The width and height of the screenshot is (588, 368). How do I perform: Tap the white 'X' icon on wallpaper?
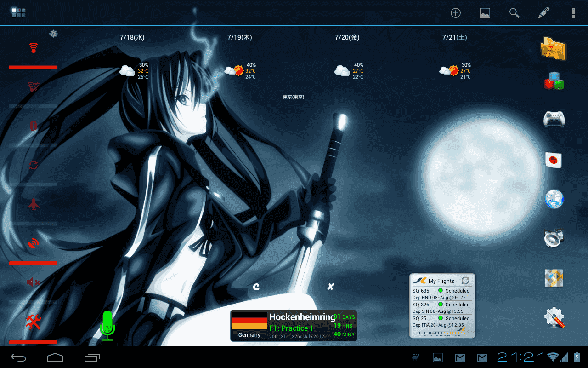pos(330,287)
